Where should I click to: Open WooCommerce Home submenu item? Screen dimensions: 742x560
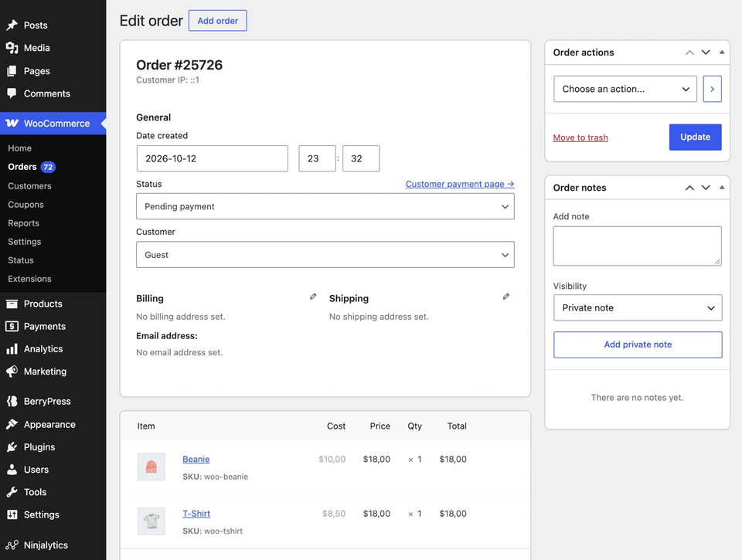20,148
